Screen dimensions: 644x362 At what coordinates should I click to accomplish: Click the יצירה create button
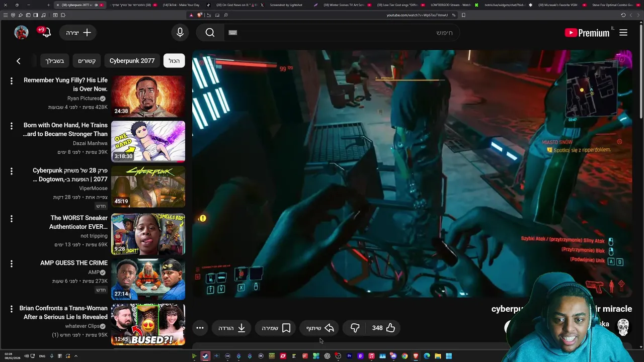point(78,33)
